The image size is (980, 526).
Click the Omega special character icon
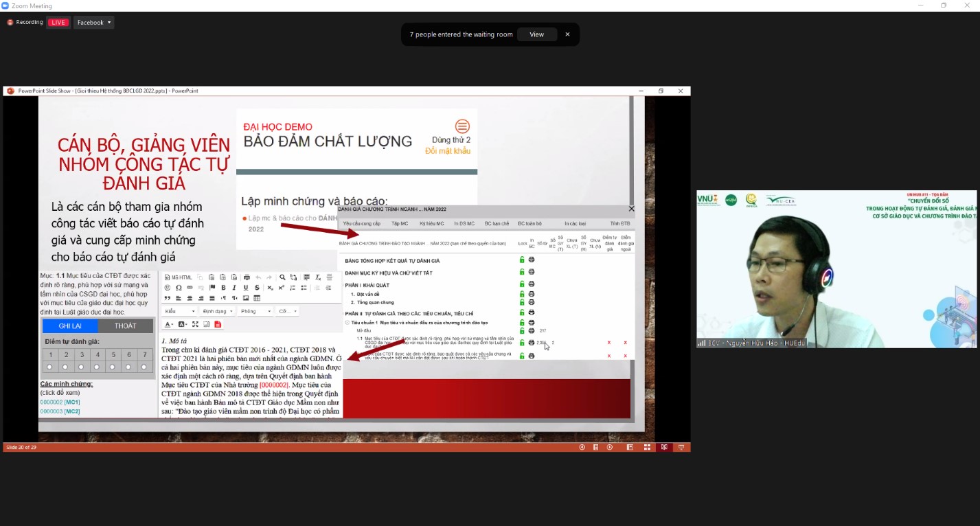point(179,288)
